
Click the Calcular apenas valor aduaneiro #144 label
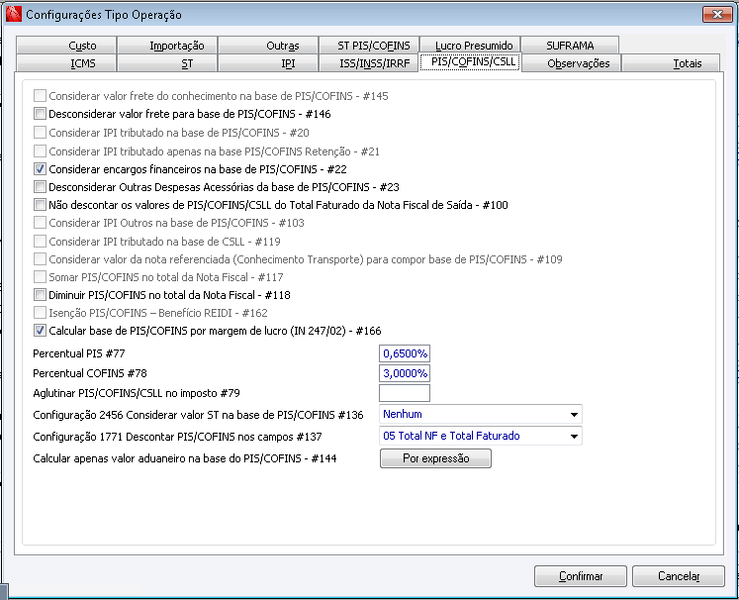(x=185, y=459)
